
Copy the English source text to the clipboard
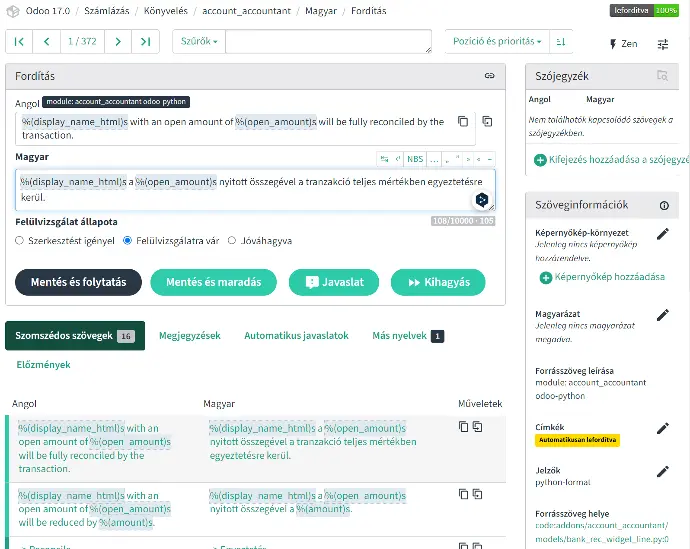click(x=463, y=121)
